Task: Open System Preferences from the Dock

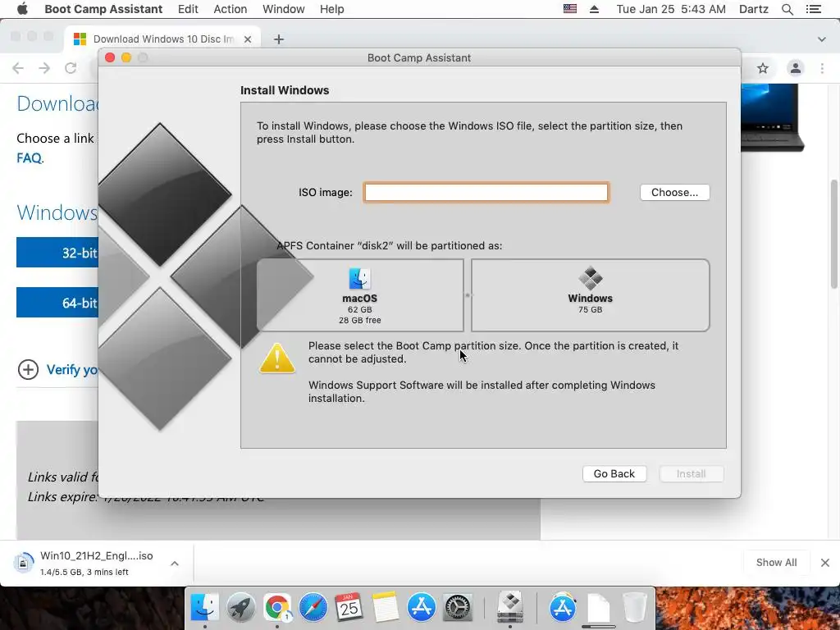Action: [457, 608]
